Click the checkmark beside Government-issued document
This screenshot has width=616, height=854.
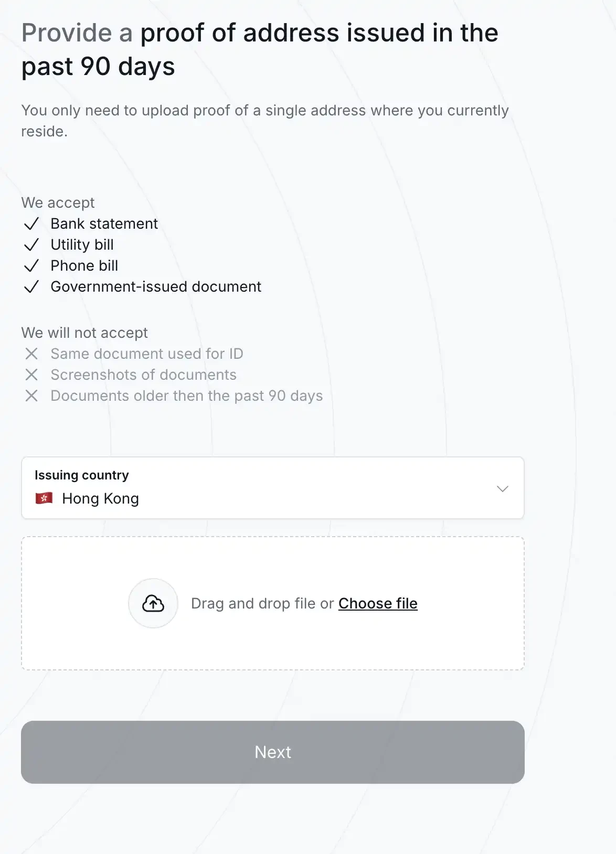pyautogui.click(x=32, y=286)
